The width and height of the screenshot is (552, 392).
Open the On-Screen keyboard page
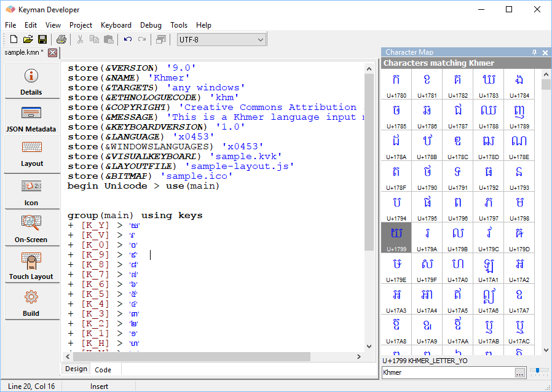click(x=31, y=229)
